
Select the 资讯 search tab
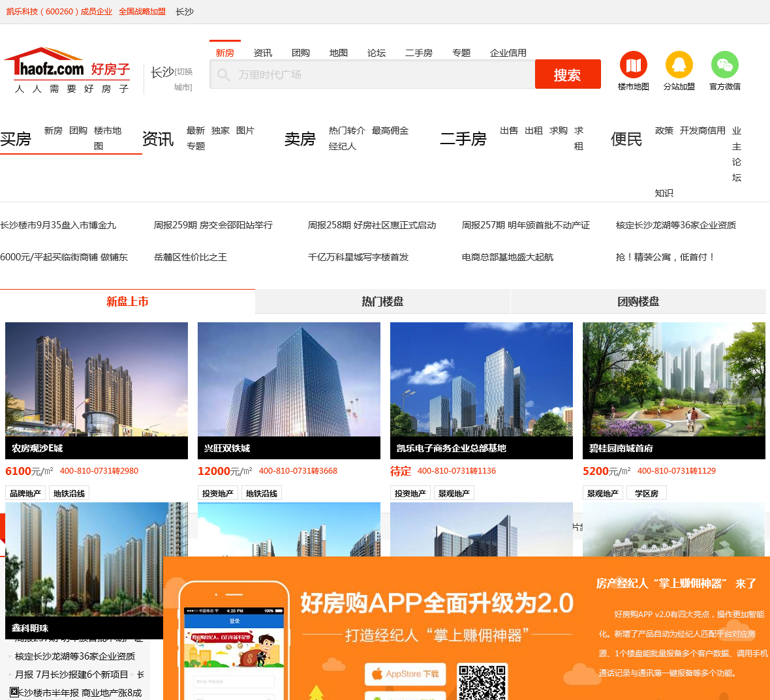coord(263,53)
